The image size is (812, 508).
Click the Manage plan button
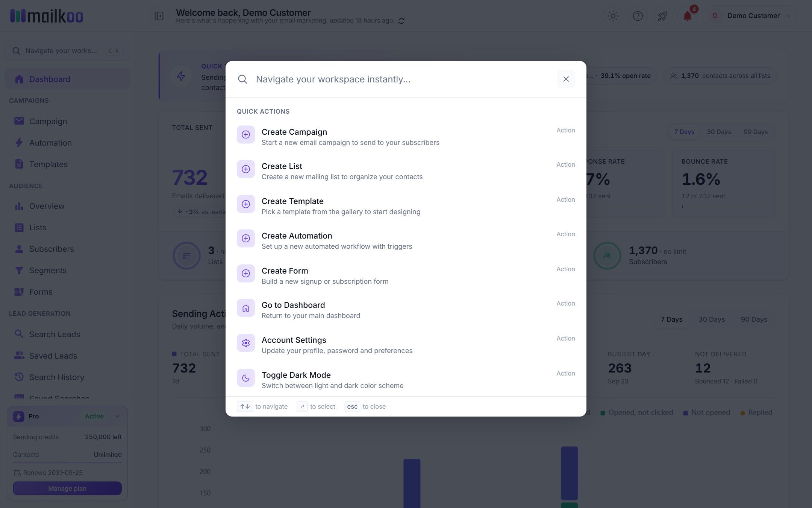click(x=67, y=488)
